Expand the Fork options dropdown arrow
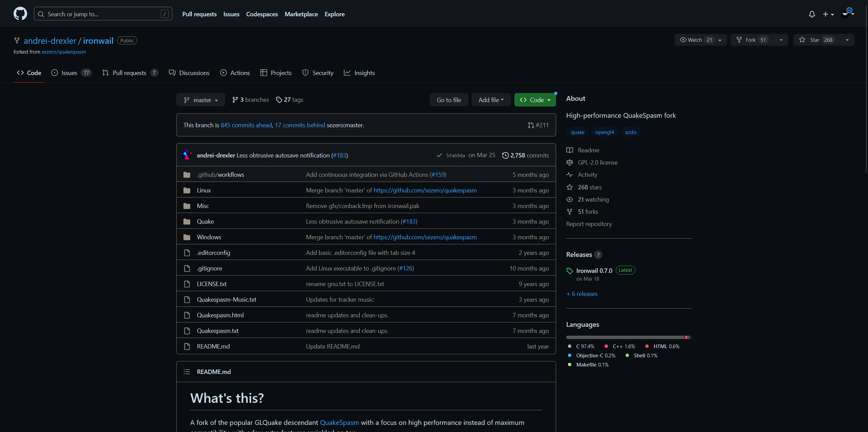Image resolution: width=868 pixels, height=432 pixels. coord(781,40)
